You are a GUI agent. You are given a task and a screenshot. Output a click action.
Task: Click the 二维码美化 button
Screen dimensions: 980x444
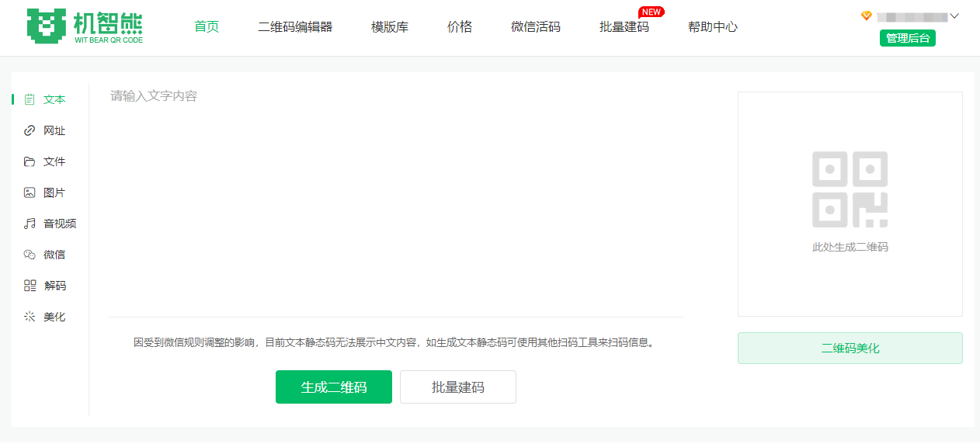(850, 349)
